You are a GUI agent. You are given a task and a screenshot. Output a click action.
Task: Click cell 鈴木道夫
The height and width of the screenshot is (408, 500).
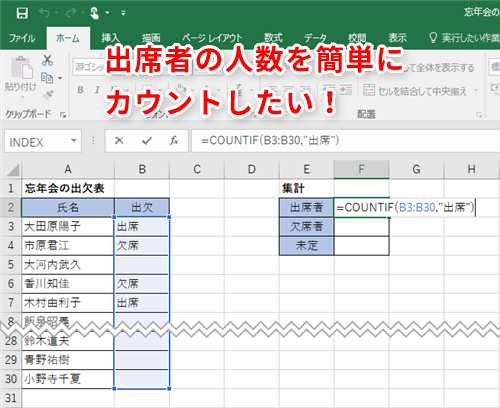[68, 342]
